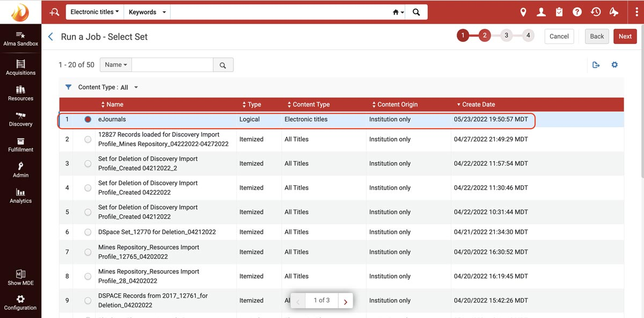Image resolution: width=644 pixels, height=318 pixels.
Task: Open the Name filter dropdown
Action: tap(116, 65)
